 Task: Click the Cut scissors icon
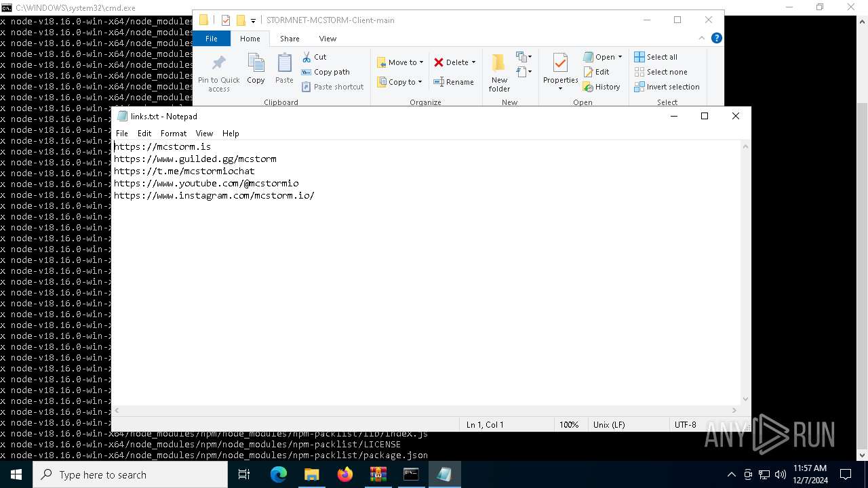(x=307, y=57)
